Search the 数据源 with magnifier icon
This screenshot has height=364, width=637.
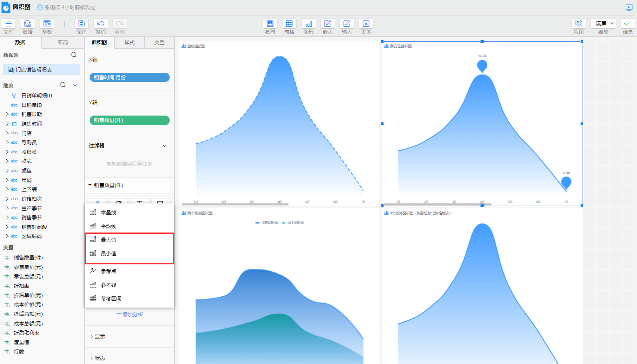[x=74, y=55]
